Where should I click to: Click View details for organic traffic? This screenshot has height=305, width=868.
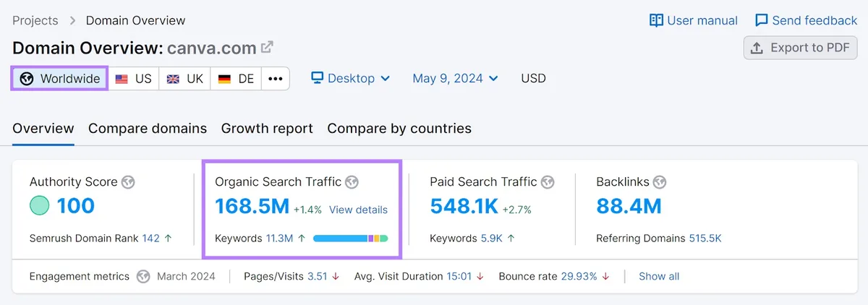pyautogui.click(x=358, y=210)
